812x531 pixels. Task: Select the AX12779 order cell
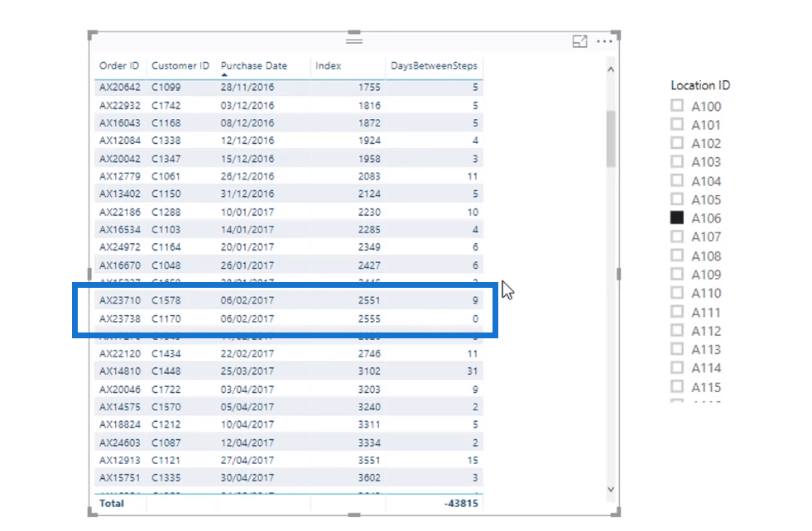120,176
